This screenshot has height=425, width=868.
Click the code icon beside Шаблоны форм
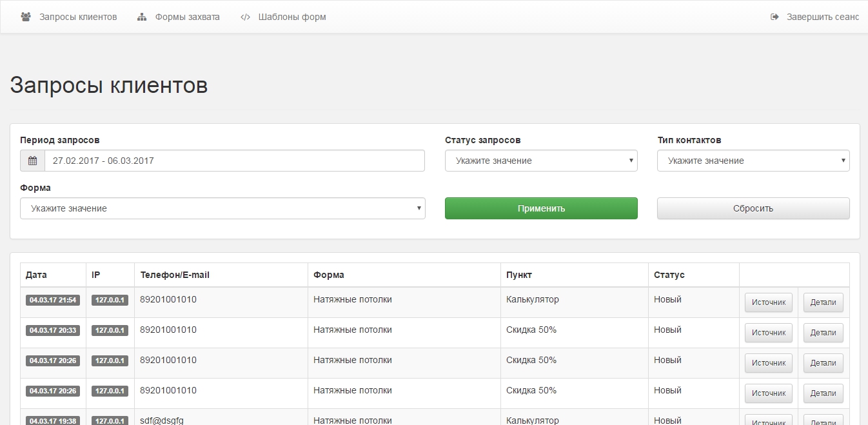coord(245,17)
